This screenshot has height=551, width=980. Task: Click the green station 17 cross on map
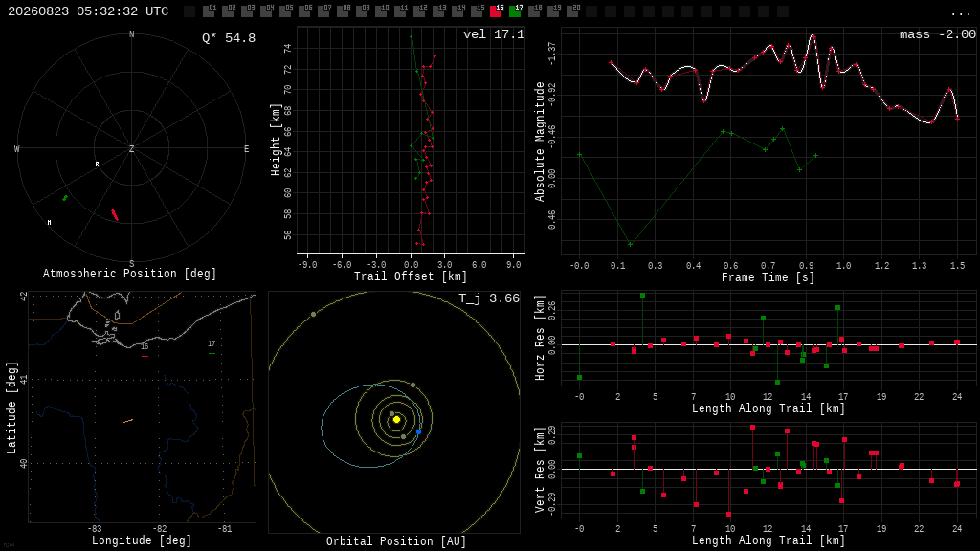click(212, 354)
